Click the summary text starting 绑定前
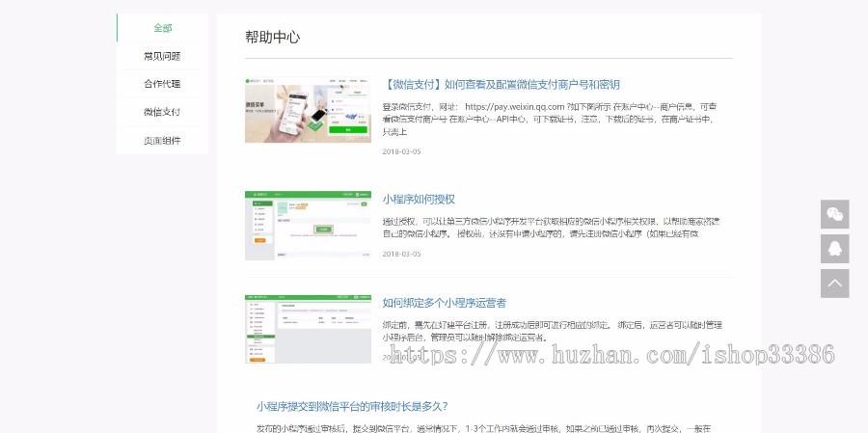 click(x=553, y=331)
